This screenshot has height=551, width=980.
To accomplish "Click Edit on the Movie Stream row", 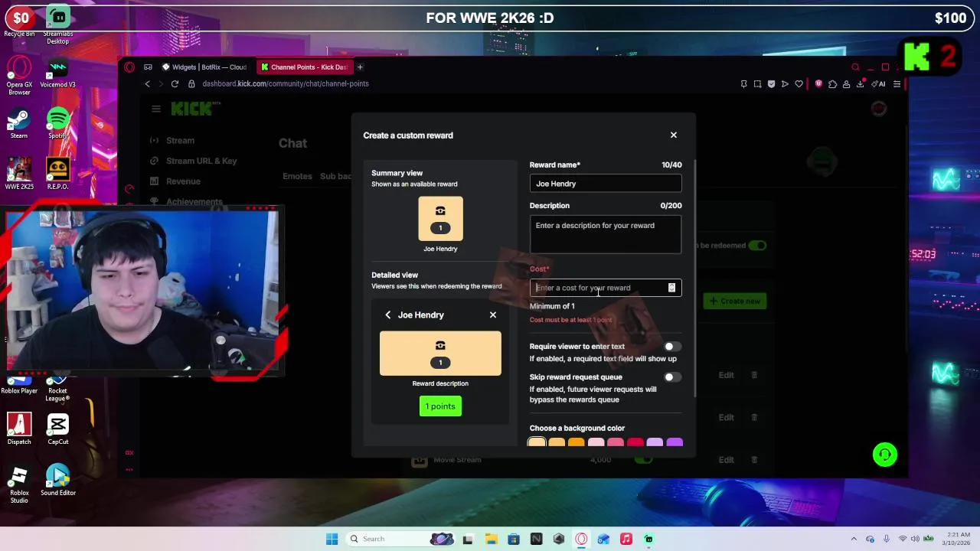I will [x=726, y=460].
